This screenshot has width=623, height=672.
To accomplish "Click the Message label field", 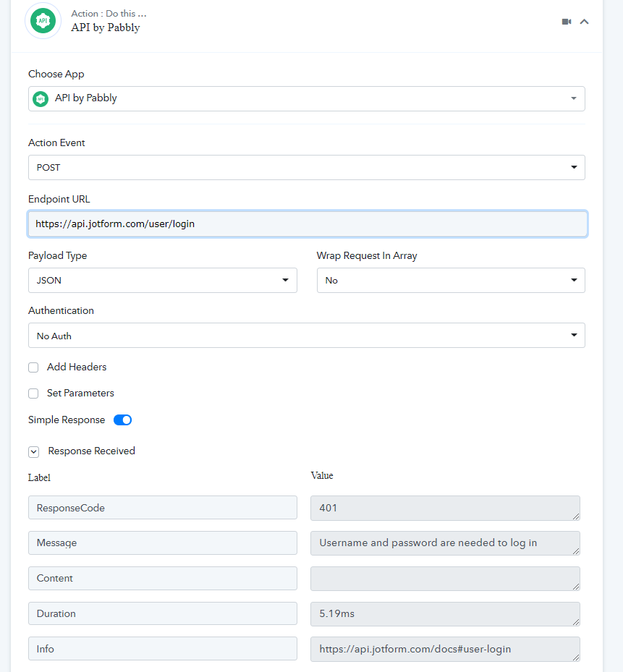I will (163, 543).
